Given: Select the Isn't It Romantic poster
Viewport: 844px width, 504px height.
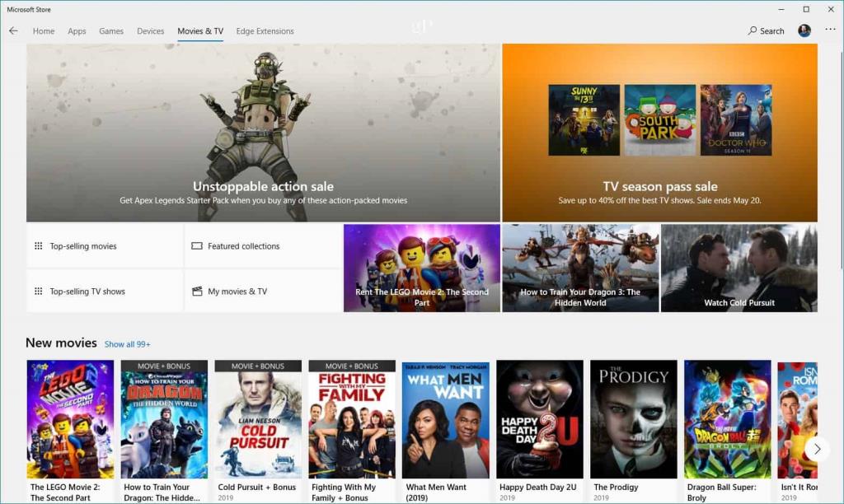Looking at the screenshot, I should (x=798, y=419).
